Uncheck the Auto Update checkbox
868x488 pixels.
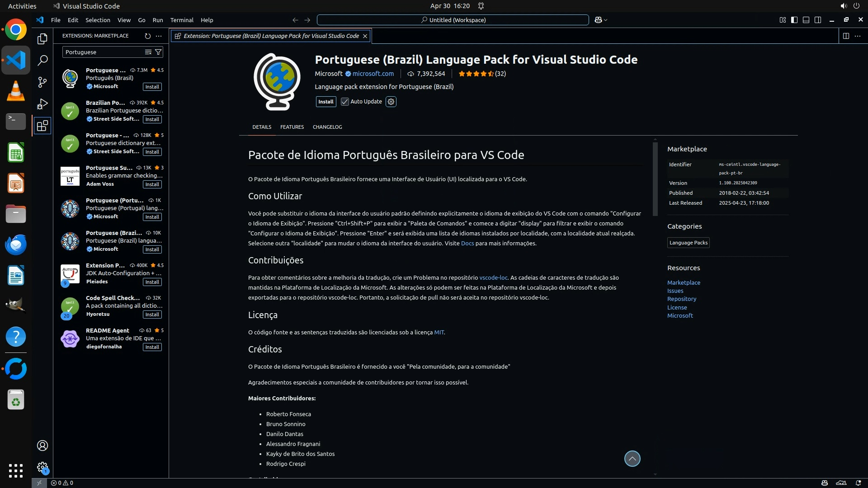point(345,102)
